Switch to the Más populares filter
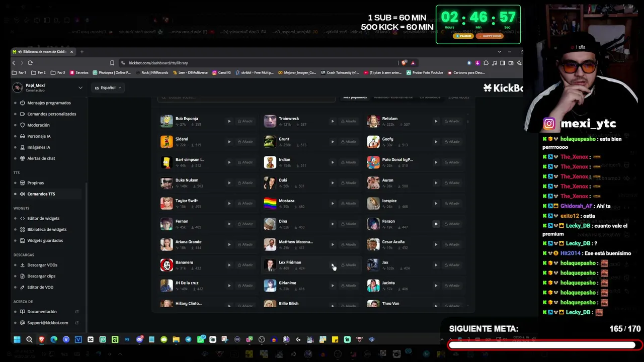Viewport: 644px width, 362px height. pos(355,97)
